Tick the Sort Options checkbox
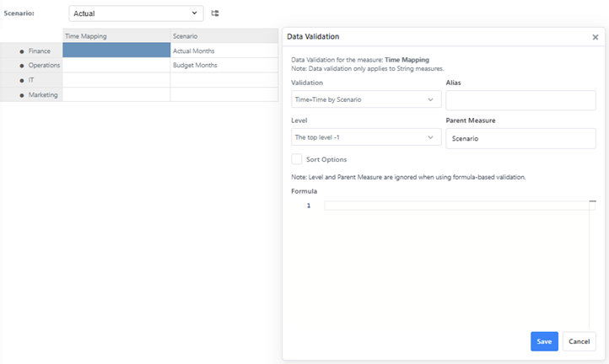This screenshot has width=609, height=364. click(297, 159)
